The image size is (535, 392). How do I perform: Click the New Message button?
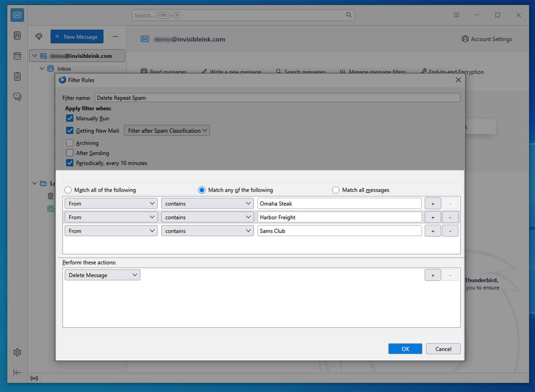(x=77, y=37)
